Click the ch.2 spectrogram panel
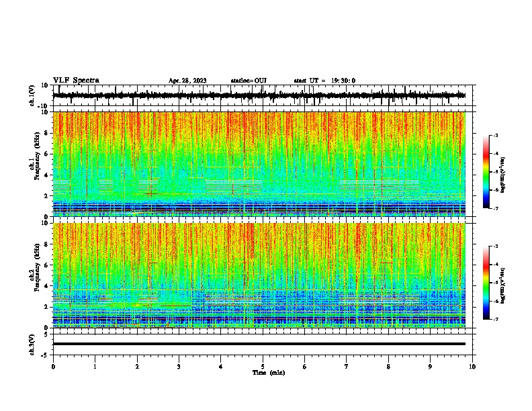 click(x=259, y=275)
